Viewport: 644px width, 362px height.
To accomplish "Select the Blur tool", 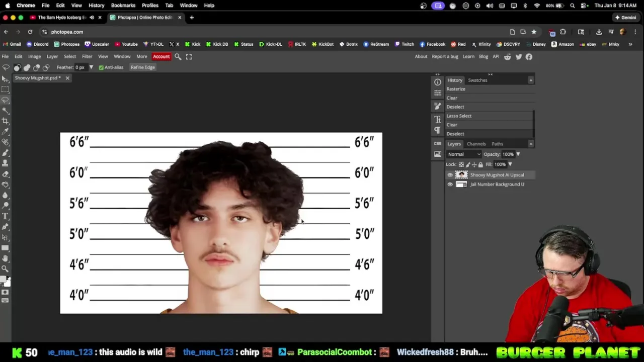I will click(6, 195).
